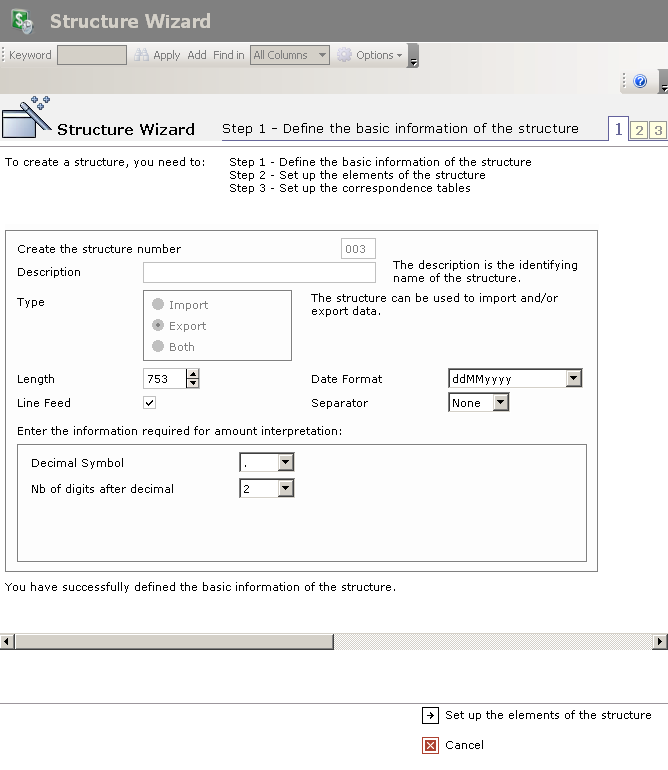Click the arrow icon to set up elements
This screenshot has height=770, width=668.
[x=430, y=715]
